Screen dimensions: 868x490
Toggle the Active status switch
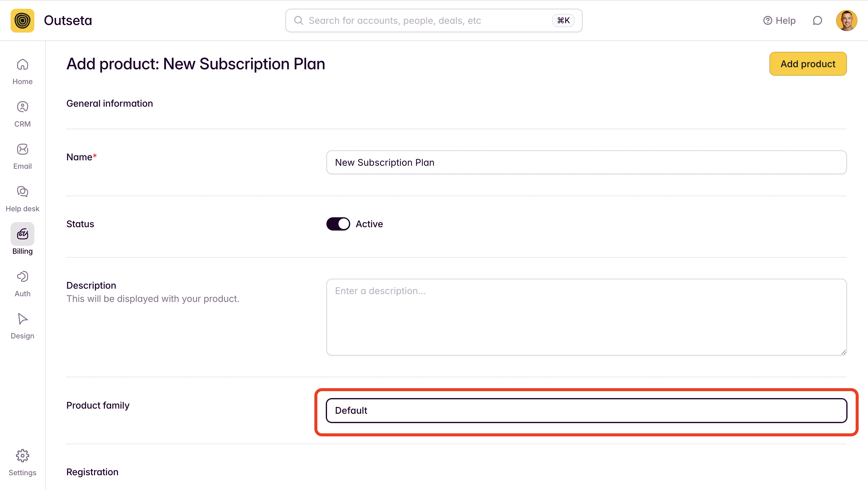coord(338,224)
